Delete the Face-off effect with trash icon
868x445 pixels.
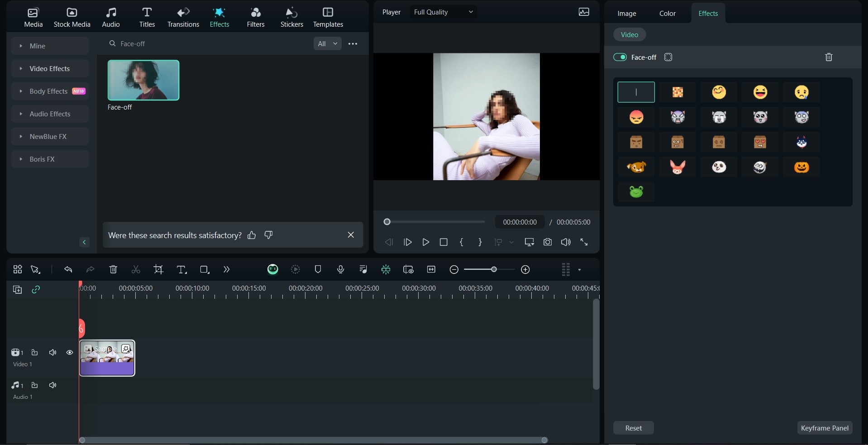point(829,57)
